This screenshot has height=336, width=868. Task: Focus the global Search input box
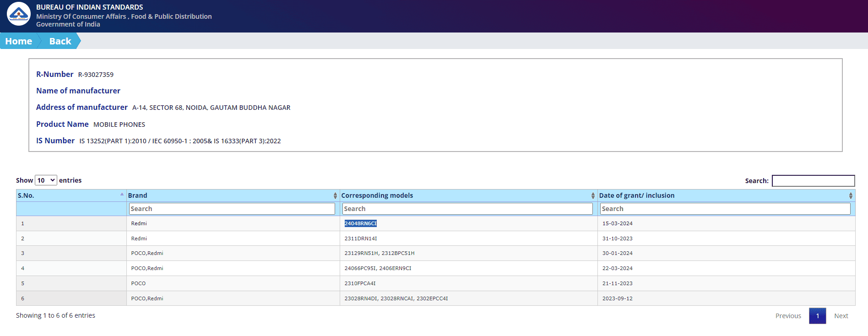coord(813,181)
